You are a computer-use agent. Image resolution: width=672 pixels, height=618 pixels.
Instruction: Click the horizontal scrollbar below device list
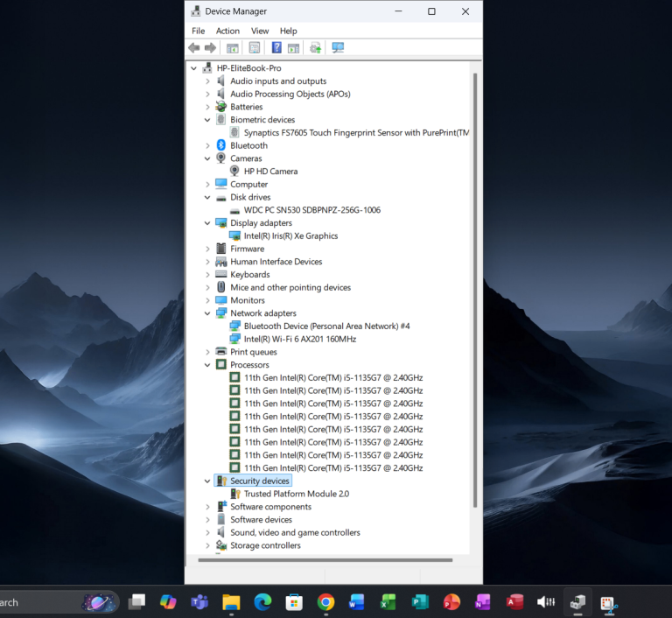(x=324, y=559)
